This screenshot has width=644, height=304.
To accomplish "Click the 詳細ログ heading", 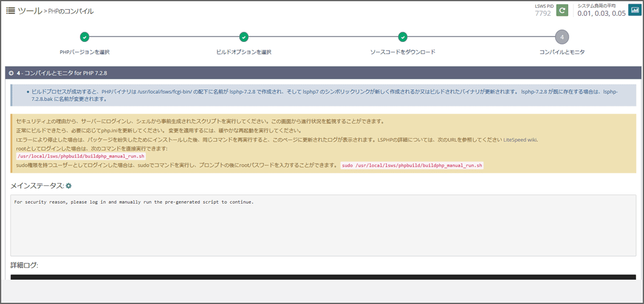I will 24,265.
